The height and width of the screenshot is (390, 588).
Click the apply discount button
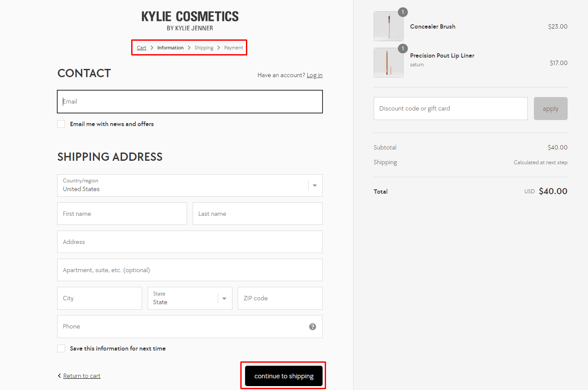(550, 108)
